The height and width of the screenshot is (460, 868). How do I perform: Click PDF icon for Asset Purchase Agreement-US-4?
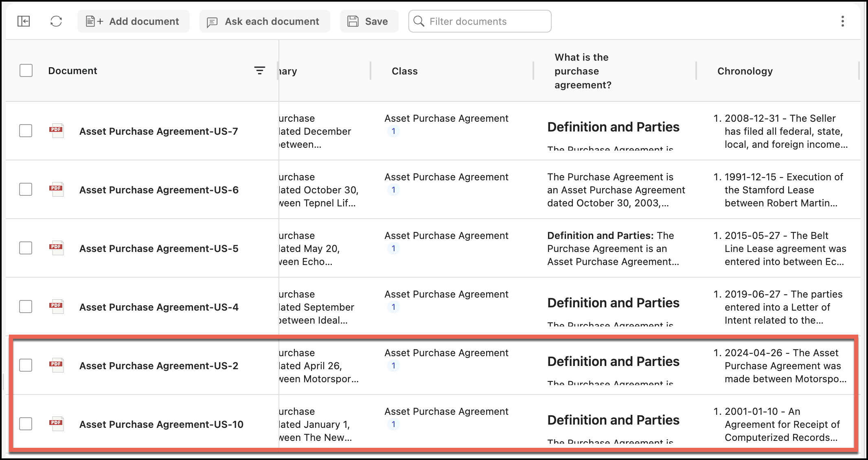[56, 307]
